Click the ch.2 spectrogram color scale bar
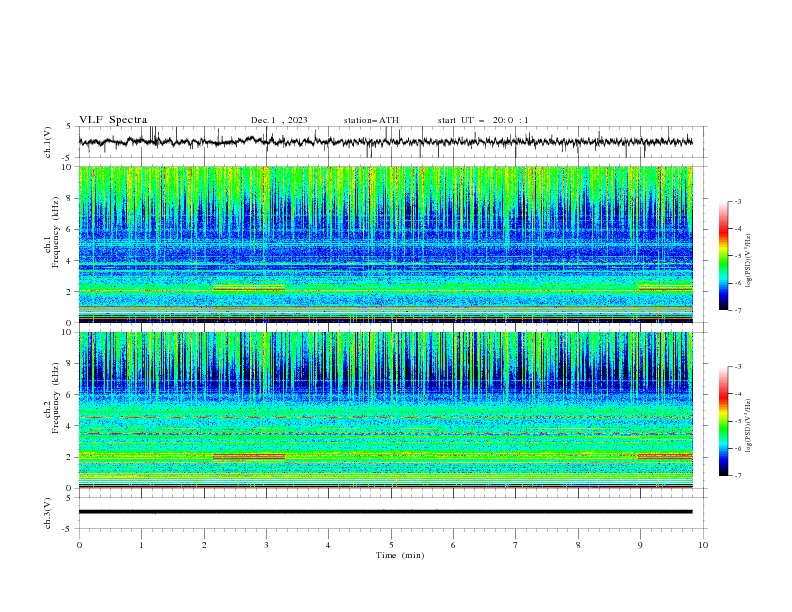The height and width of the screenshot is (612, 792). 723,421
